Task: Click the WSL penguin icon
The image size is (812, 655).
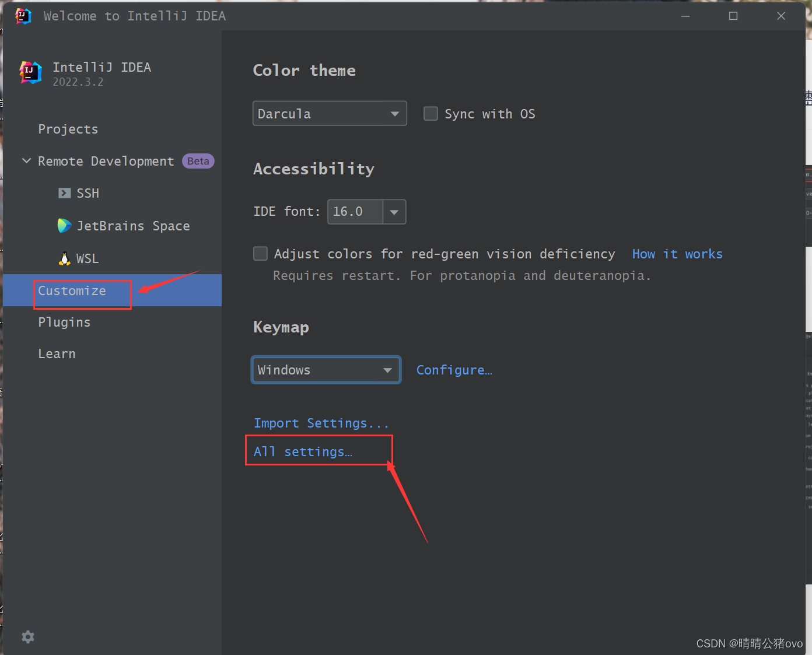Action: 65,258
